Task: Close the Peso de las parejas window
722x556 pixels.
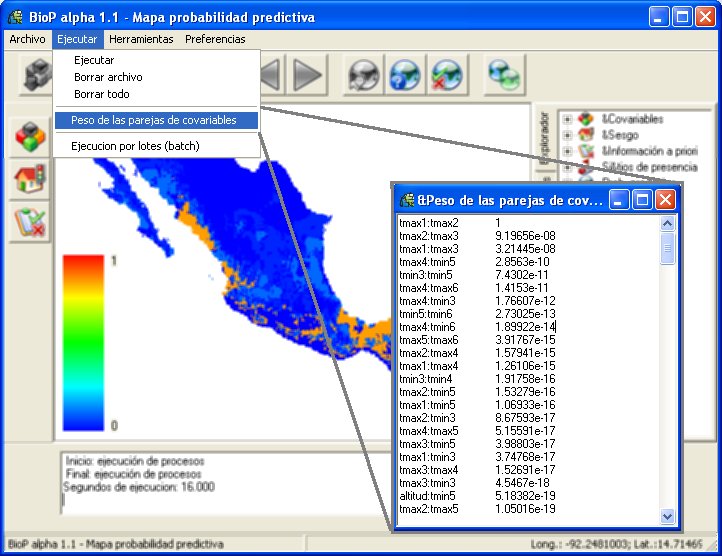Action: [665, 200]
